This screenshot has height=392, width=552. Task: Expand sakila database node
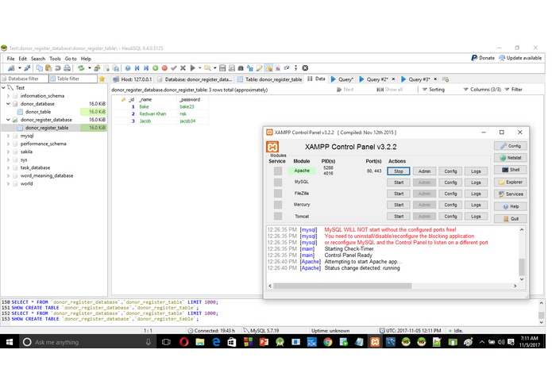point(8,152)
